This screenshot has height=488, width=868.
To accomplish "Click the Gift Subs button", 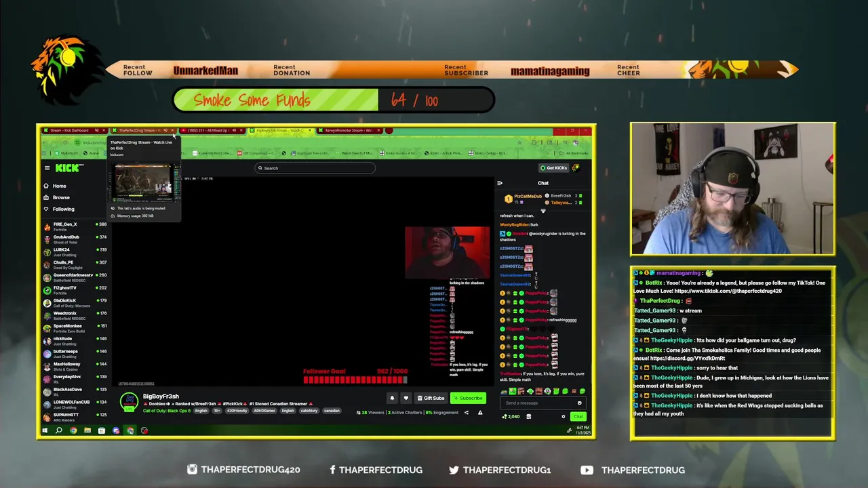I will (x=431, y=398).
